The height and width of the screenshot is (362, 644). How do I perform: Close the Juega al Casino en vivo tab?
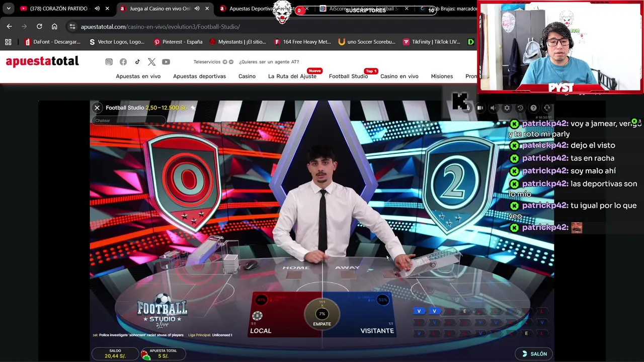tap(207, 9)
